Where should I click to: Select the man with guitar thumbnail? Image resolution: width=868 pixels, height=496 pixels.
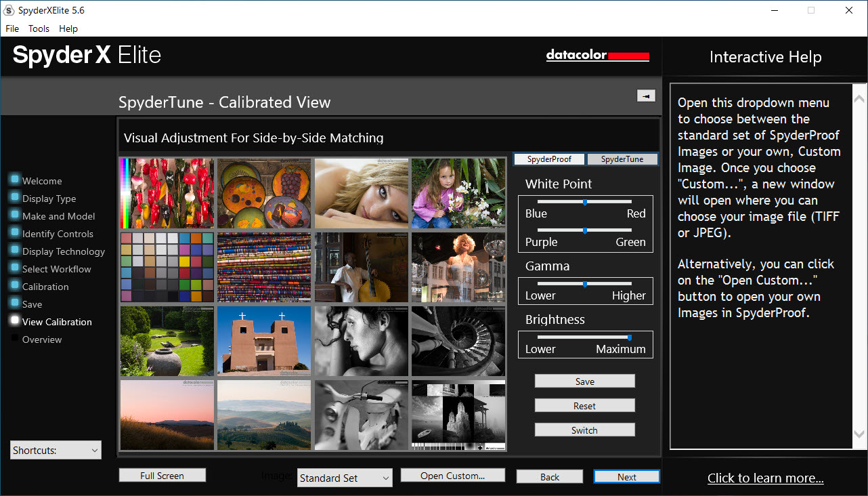pos(362,267)
